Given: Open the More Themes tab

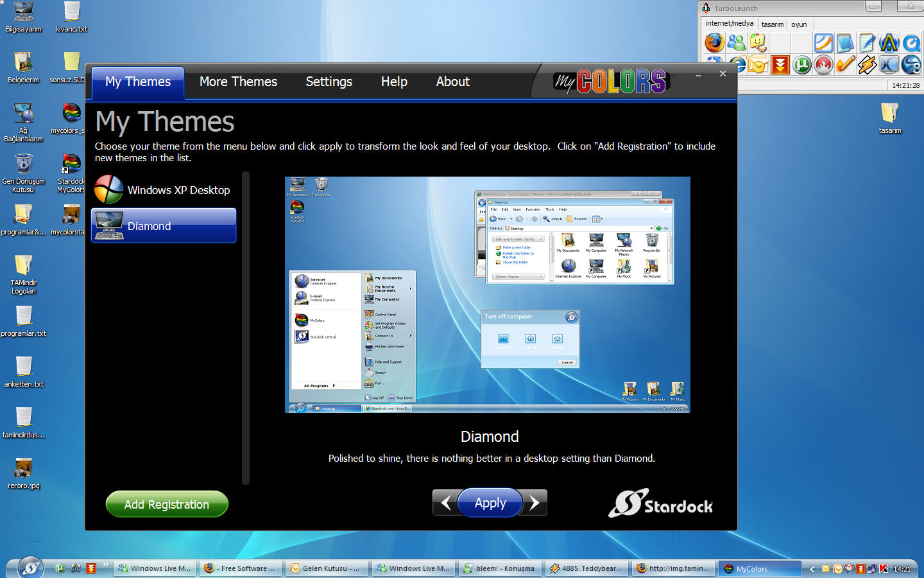Looking at the screenshot, I should (238, 82).
